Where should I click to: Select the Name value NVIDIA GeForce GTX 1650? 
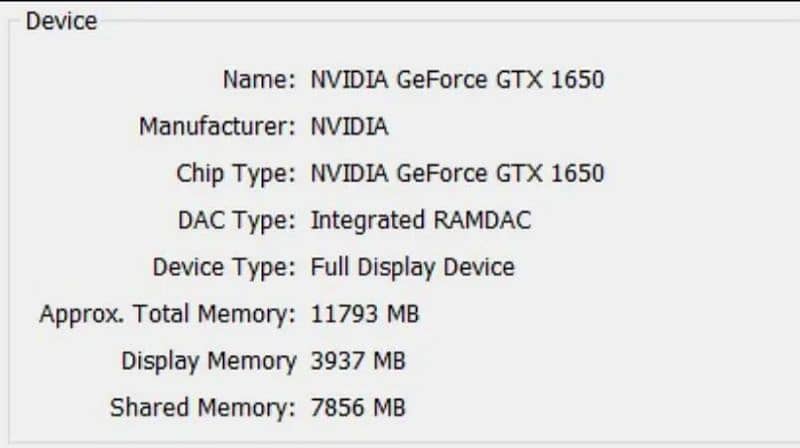457,79
